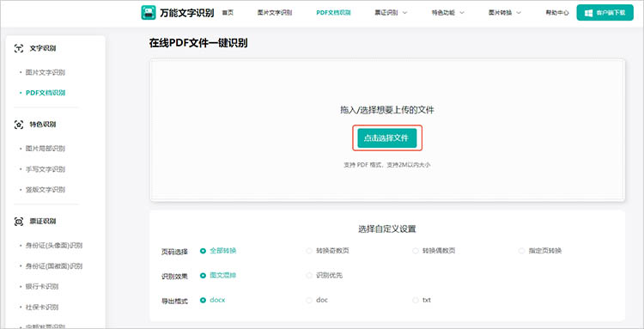Open the 首页 nav item
Image resolution: width=644 pixels, height=329 pixels.
(x=228, y=13)
